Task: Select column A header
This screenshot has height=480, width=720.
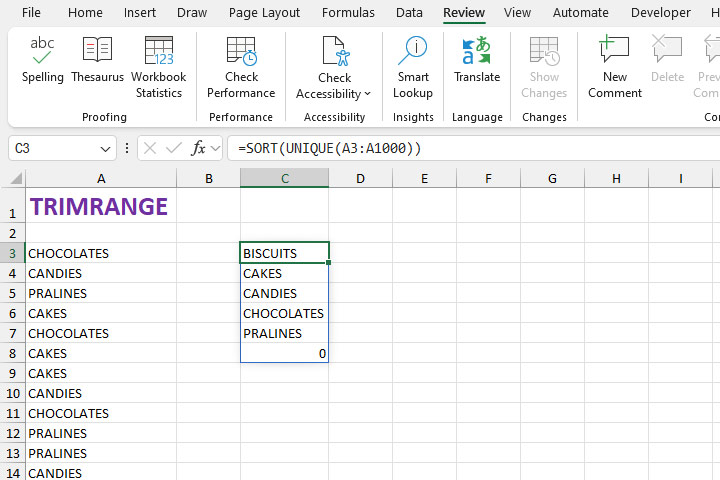Action: pyautogui.click(x=101, y=178)
